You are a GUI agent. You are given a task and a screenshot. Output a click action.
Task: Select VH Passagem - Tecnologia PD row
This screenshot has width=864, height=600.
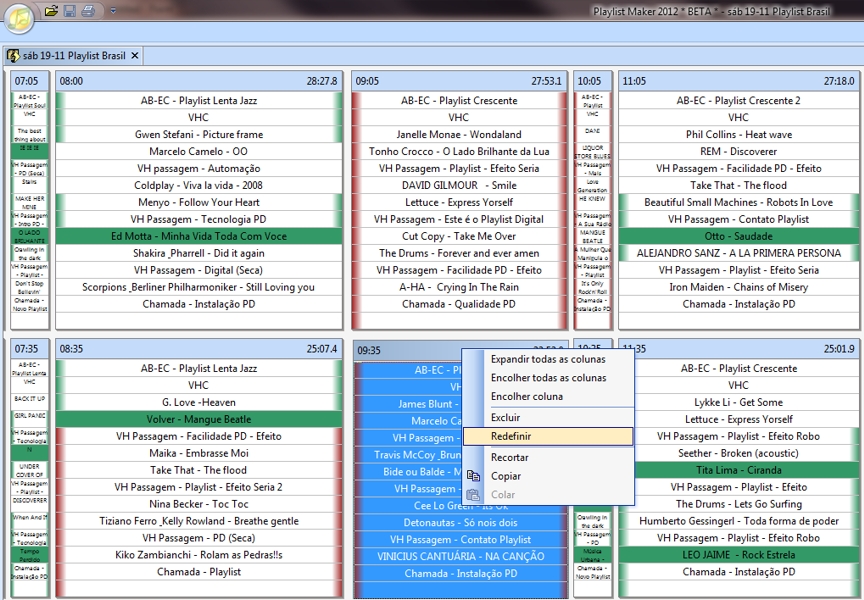tap(198, 219)
